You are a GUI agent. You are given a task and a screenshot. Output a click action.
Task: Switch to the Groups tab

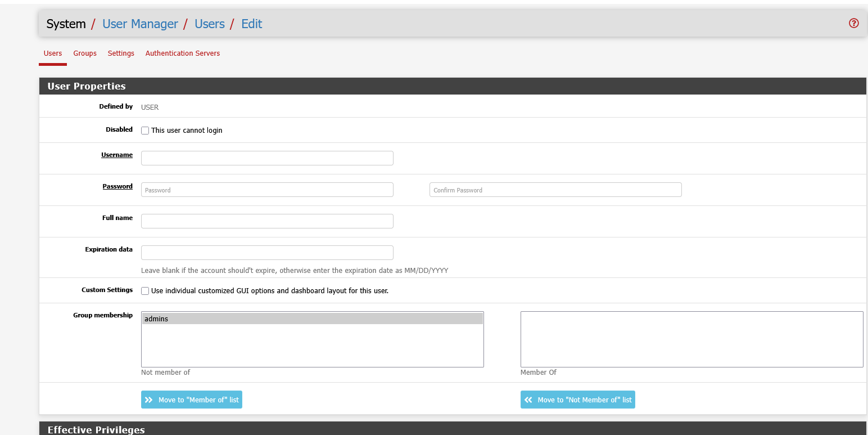point(85,53)
